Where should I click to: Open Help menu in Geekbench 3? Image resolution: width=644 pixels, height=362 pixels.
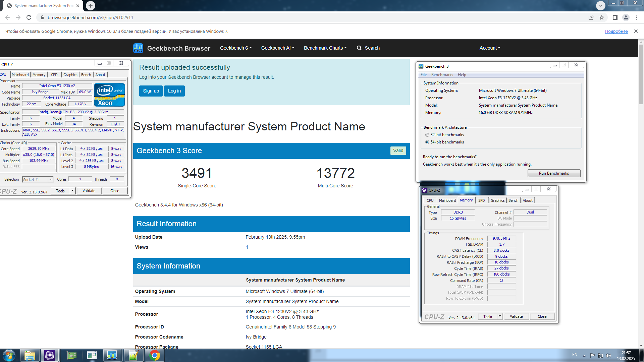coord(462,75)
